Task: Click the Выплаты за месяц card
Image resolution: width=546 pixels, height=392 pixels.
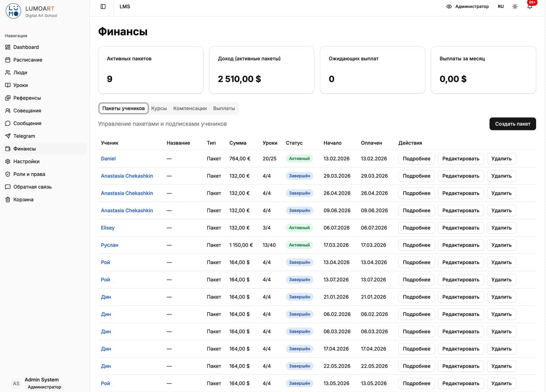Action: pyautogui.click(x=483, y=70)
